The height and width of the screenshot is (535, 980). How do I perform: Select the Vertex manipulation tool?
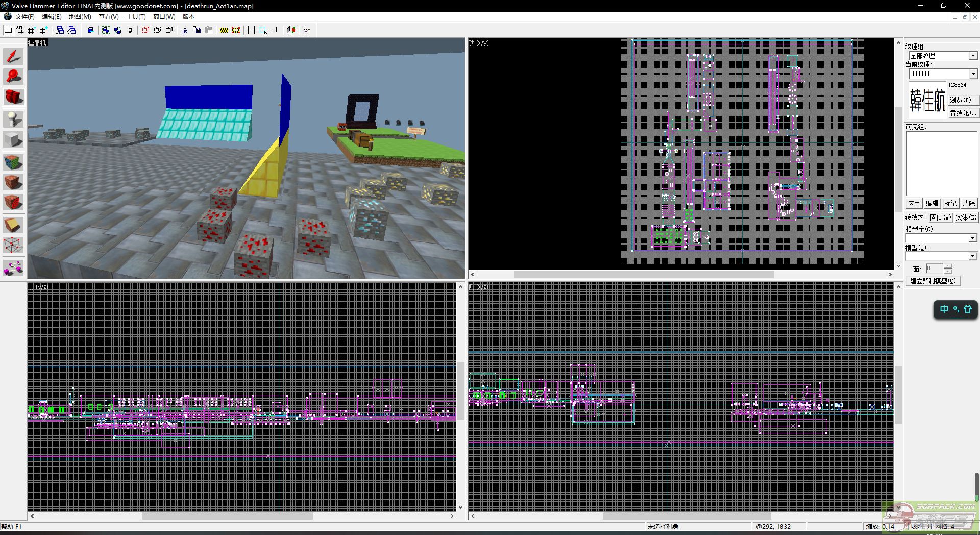13,246
